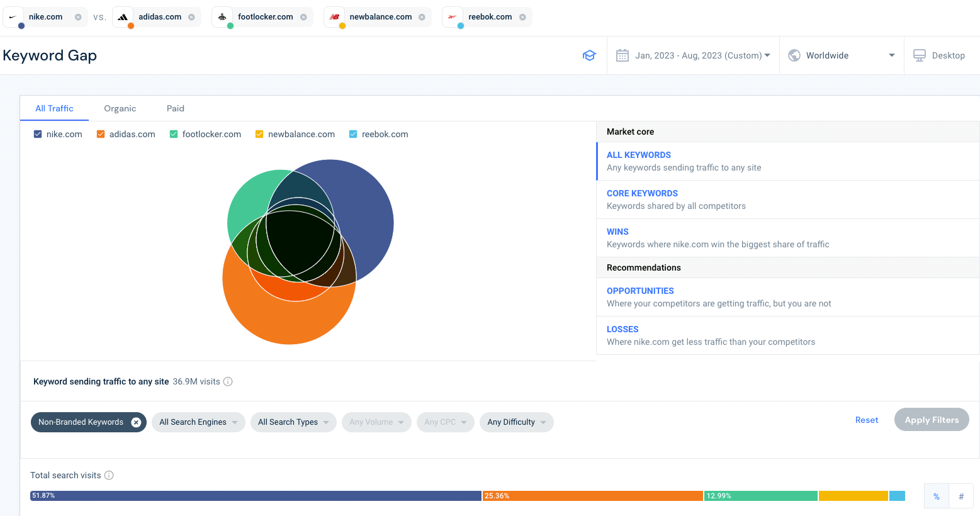Show info for keyword traffic visits
980x516 pixels.
228,381
